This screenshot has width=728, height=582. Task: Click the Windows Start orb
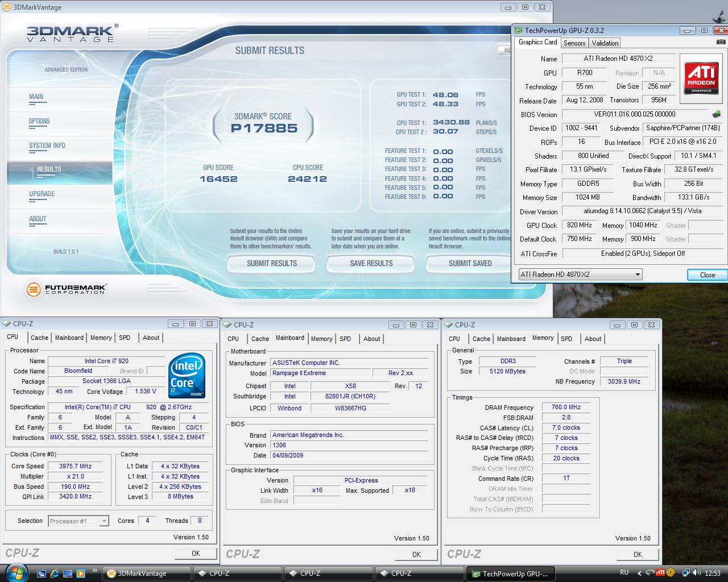coord(15,572)
